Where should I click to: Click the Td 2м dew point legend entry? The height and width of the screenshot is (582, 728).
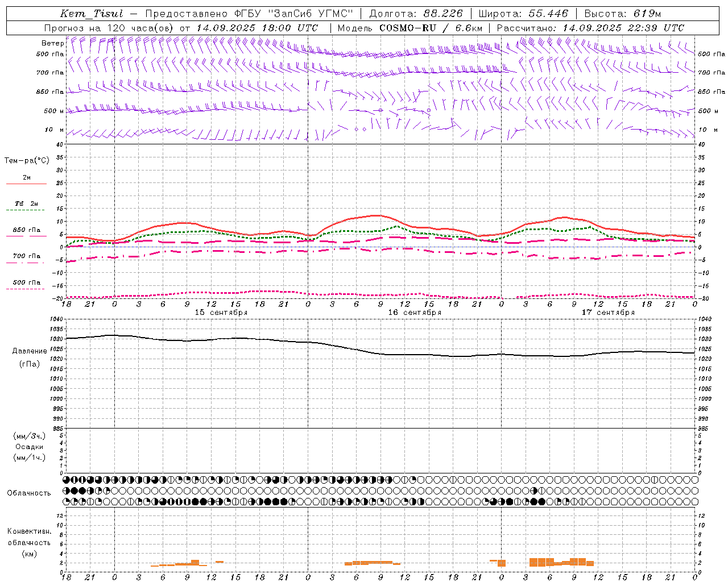point(26,203)
